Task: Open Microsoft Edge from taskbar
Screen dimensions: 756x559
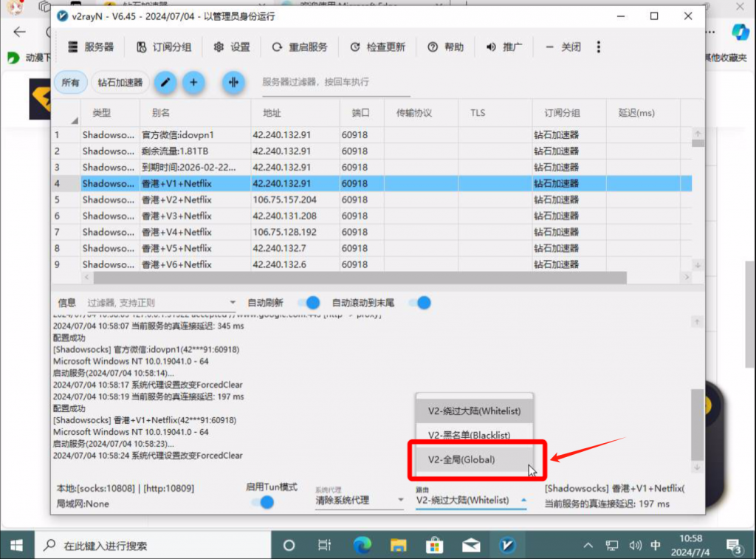Action: (362, 546)
